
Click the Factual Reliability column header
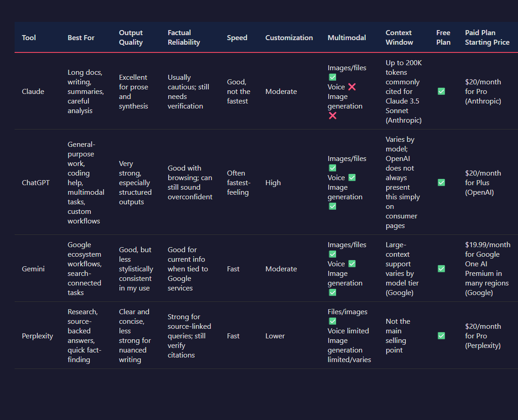point(183,37)
